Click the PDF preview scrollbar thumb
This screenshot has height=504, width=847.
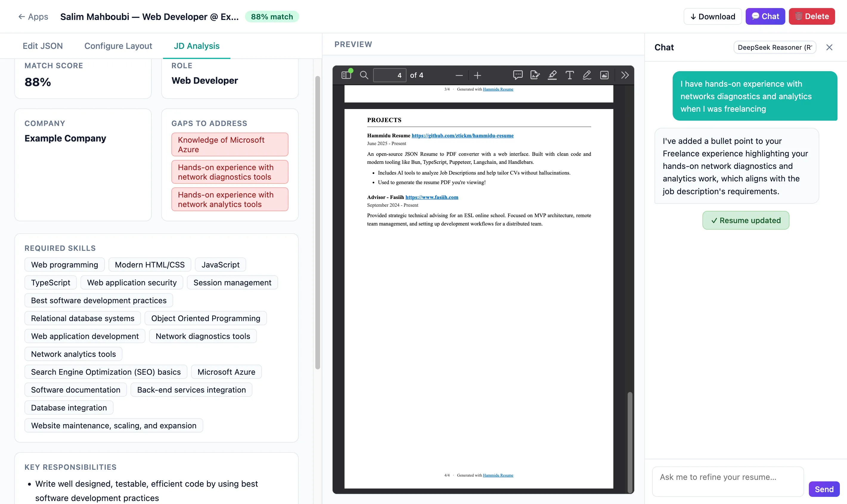tap(629, 442)
